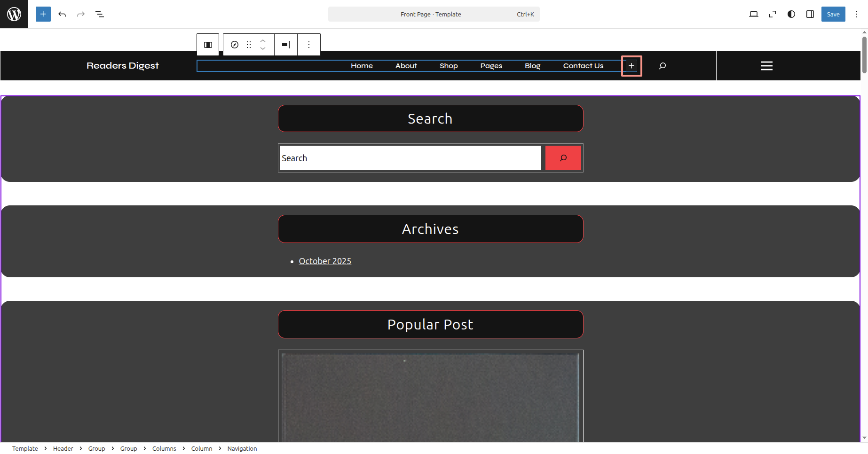Toggle the hamburger menu in header
The width and height of the screenshot is (868, 454).
tap(766, 66)
